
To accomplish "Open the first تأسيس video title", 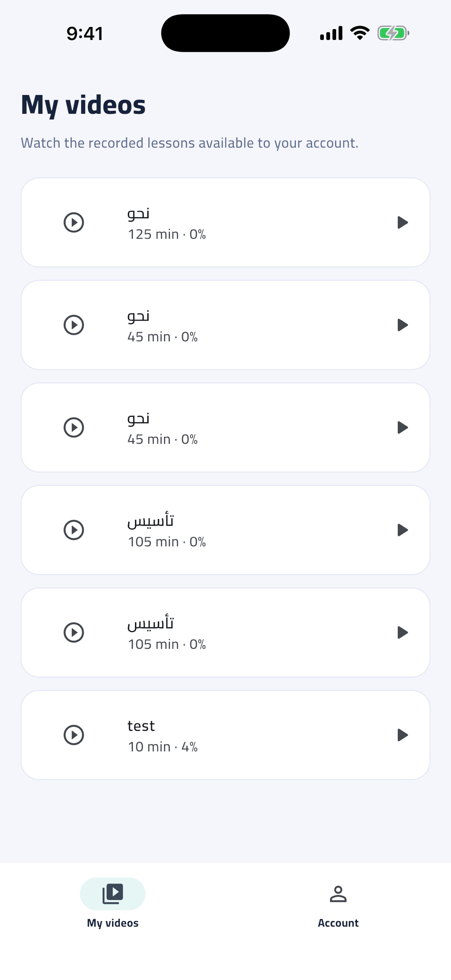I will tap(151, 521).
